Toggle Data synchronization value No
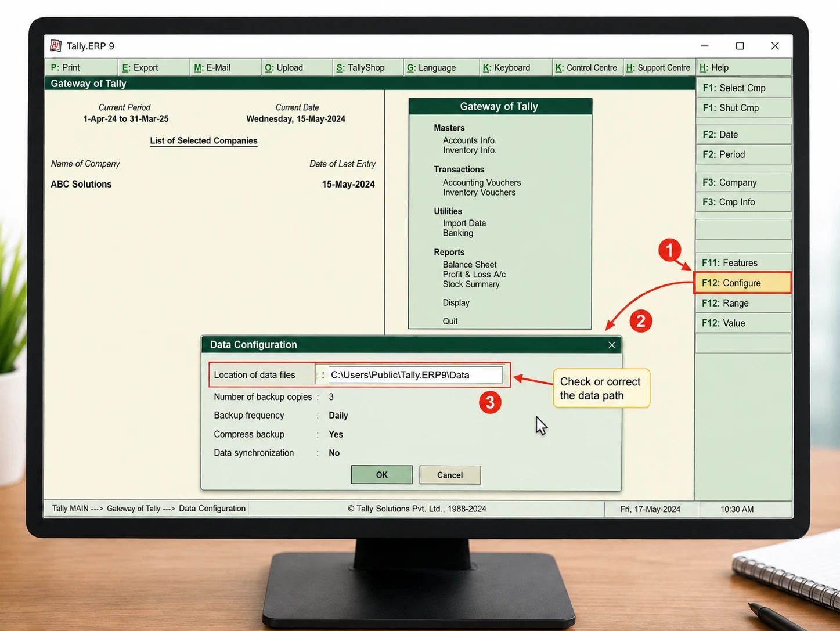The width and height of the screenshot is (840, 631). click(334, 453)
